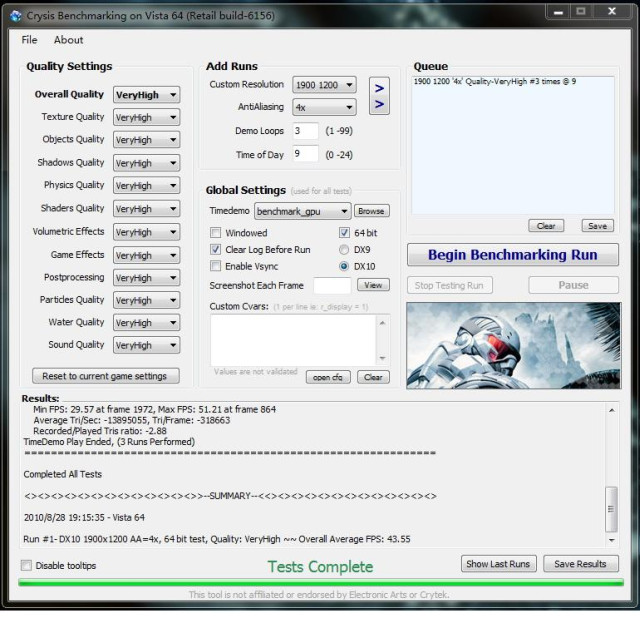This screenshot has height=623, width=640.
Task: Click the Crysis nanosuit image
Action: [513, 345]
